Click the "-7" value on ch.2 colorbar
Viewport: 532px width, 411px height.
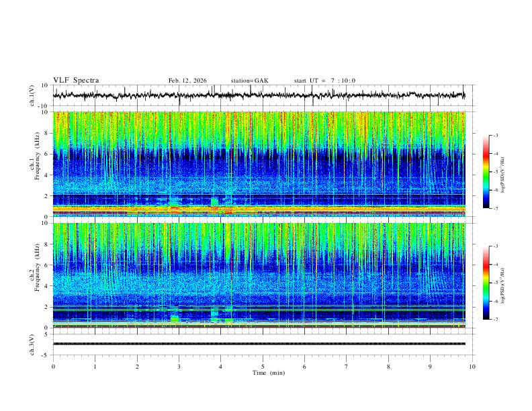tap(495, 320)
